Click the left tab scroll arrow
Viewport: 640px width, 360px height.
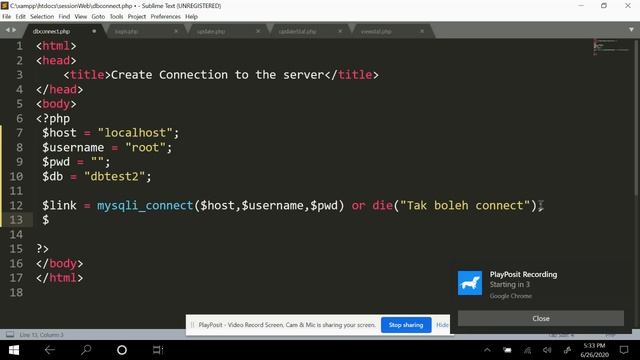point(7,30)
